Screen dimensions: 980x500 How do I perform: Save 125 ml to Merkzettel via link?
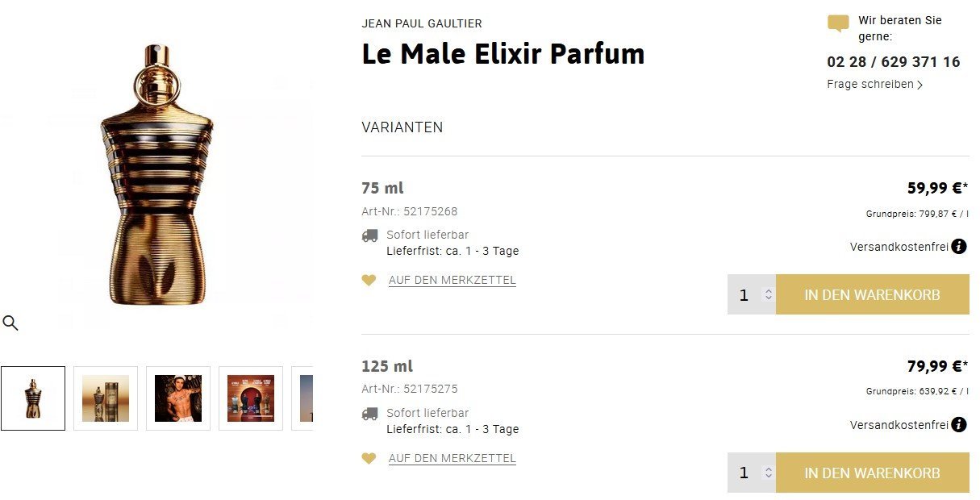[x=452, y=459]
